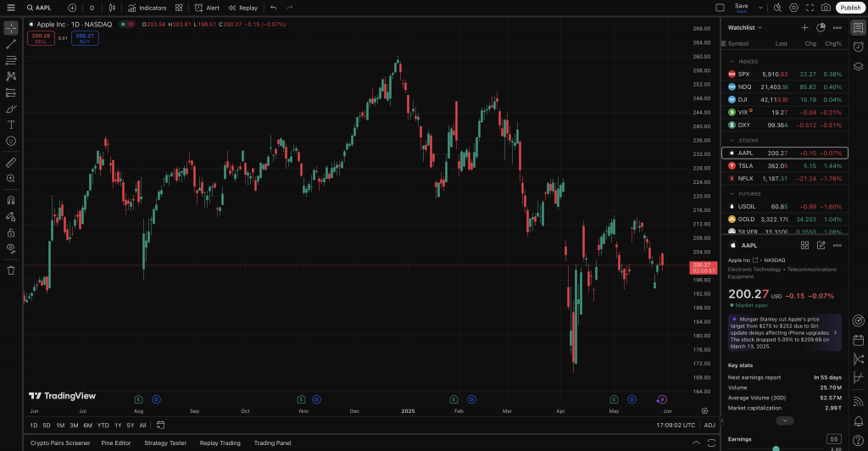This screenshot has width=868, height=451.
Task: Click the 200.27 BUY button
Action: 85,38
